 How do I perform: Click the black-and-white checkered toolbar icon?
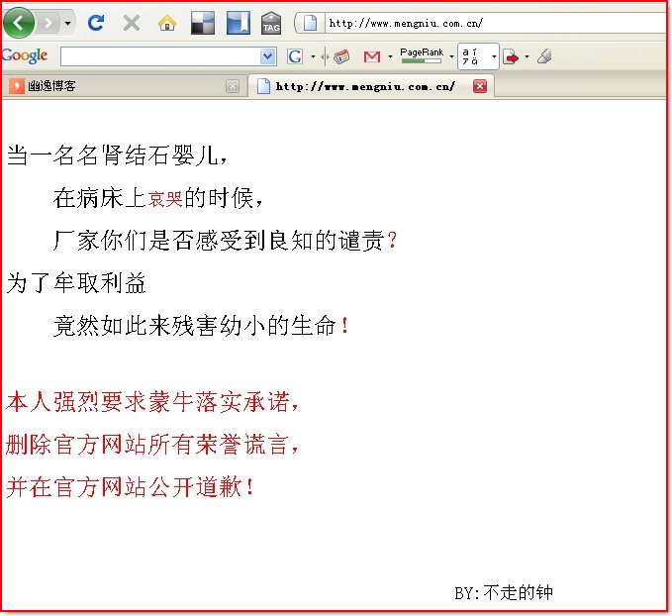click(203, 23)
